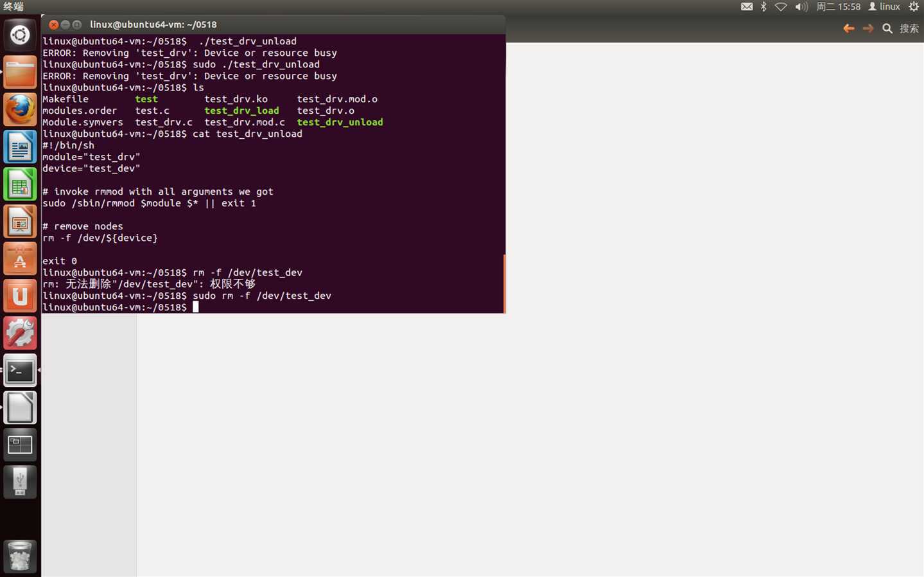Click test.c in ls output

coord(152,111)
